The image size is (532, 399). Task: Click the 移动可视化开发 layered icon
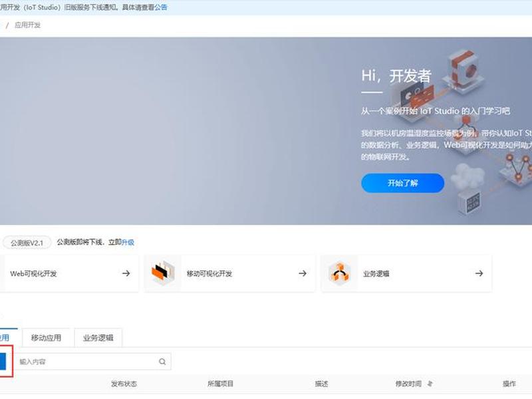163,273
